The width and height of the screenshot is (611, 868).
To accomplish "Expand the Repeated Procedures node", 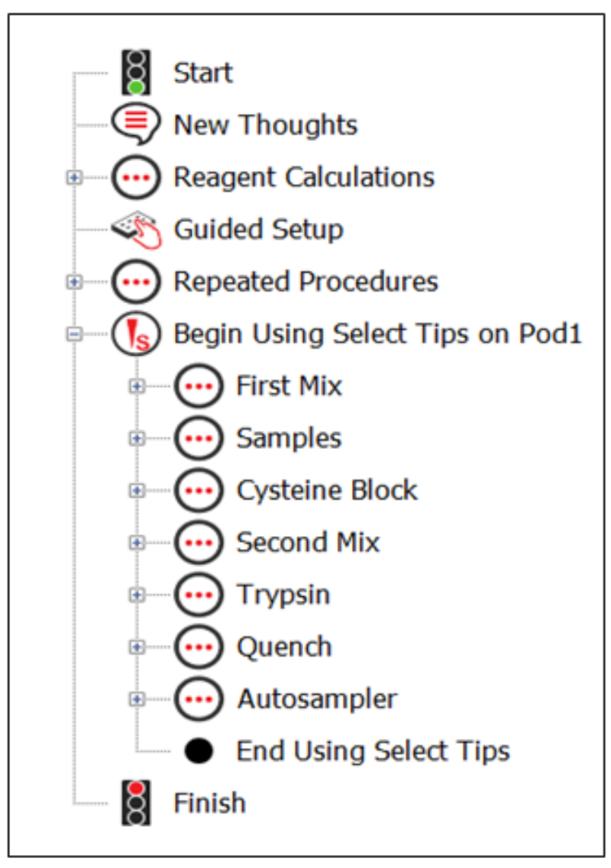I will pos(74,282).
